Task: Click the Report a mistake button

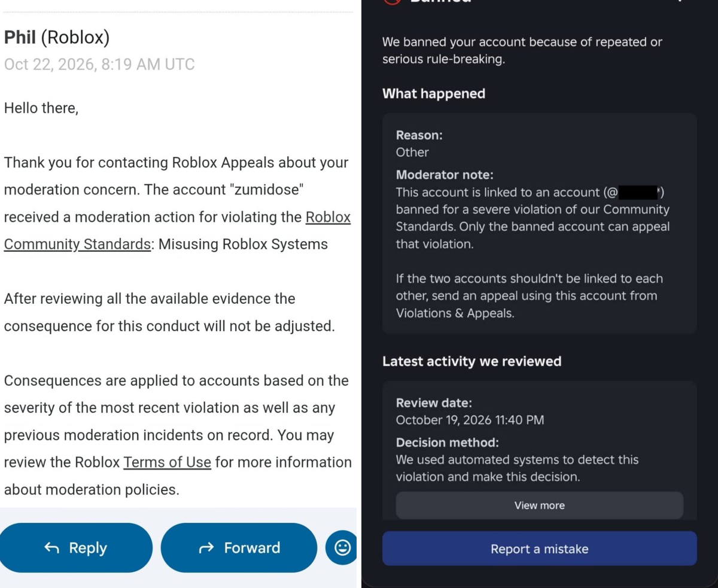Action: (x=539, y=549)
